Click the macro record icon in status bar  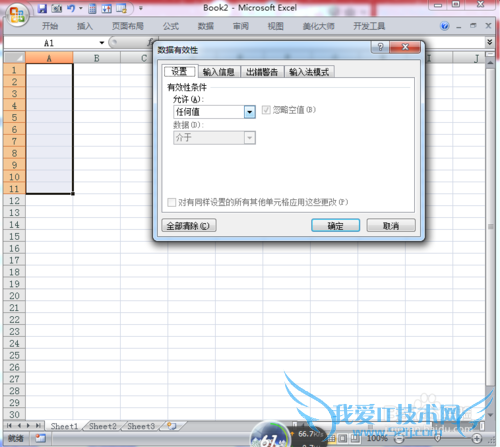coord(40,438)
